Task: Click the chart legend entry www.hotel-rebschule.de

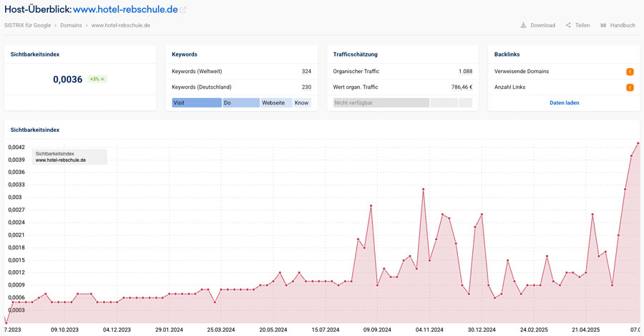Action: point(61,160)
